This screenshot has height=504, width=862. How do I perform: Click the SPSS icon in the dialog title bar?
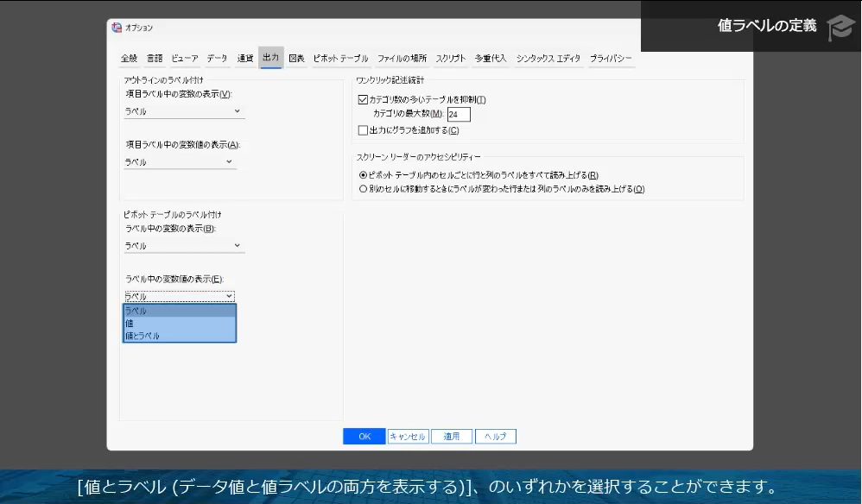(x=115, y=28)
